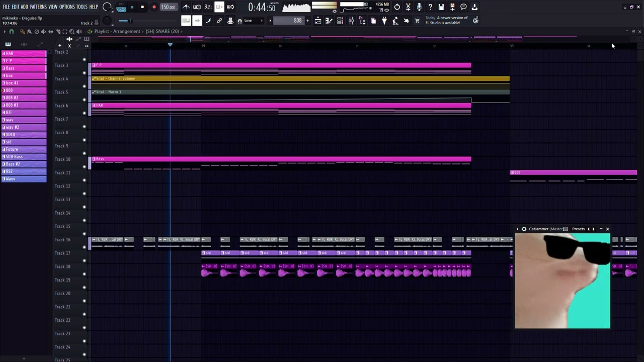Click the note/clip grouping link icon
The image size is (644, 362).
[x=219, y=21]
